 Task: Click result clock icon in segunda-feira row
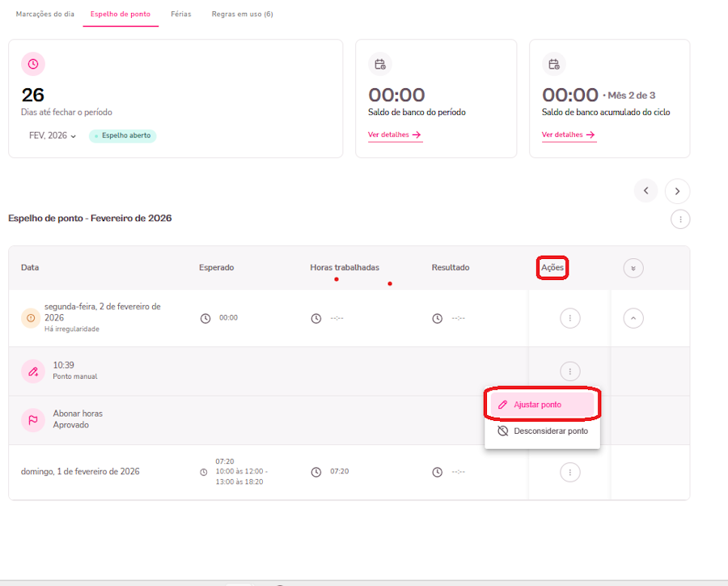tap(438, 318)
